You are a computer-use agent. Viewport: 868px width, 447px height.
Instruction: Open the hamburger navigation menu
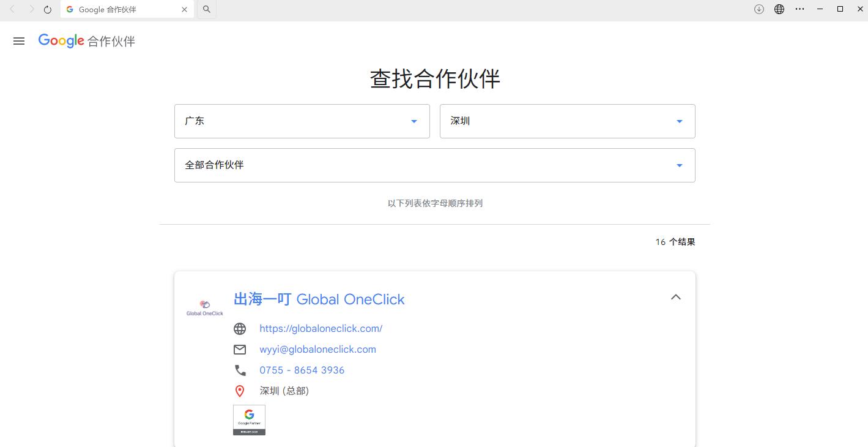point(19,41)
